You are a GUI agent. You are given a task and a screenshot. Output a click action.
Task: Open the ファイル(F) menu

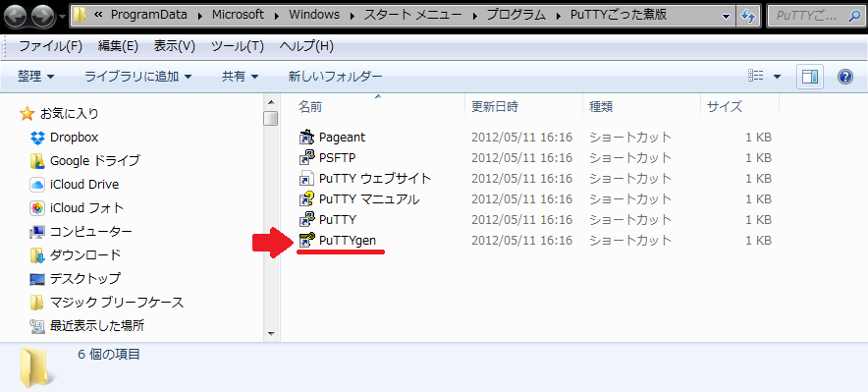click(x=50, y=46)
